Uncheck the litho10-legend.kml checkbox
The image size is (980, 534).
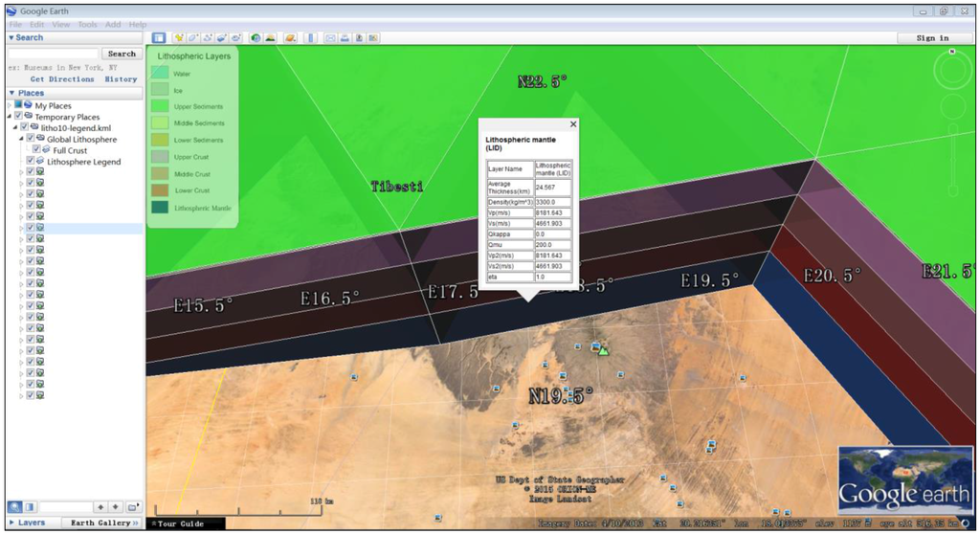pos(25,127)
